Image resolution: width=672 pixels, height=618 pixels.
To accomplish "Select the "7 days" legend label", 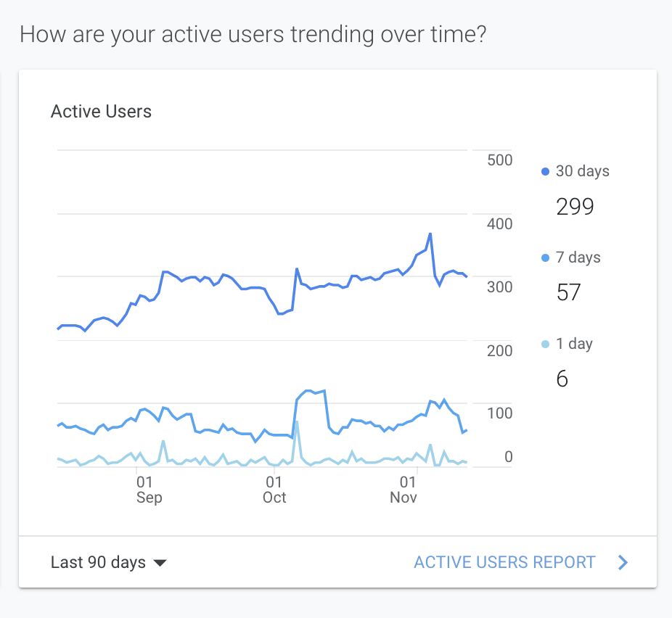I will tap(578, 257).
